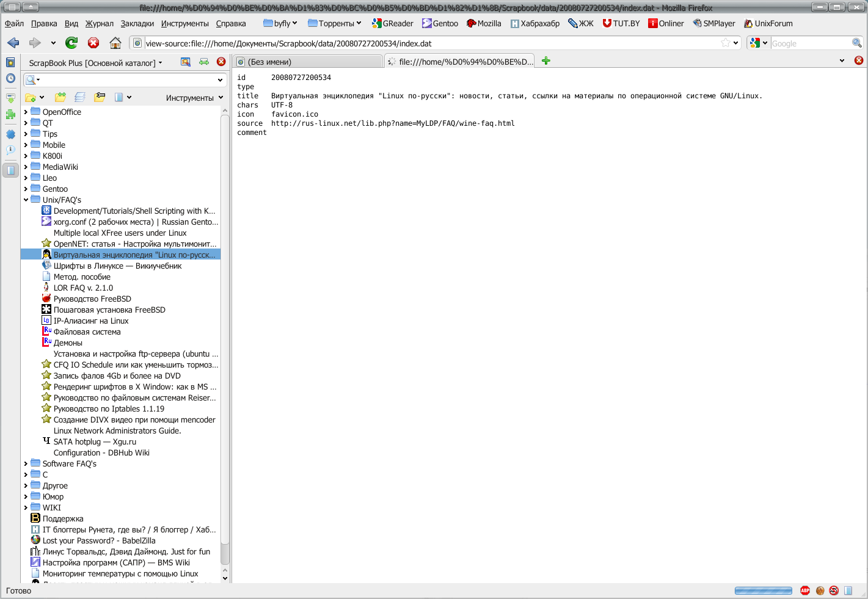Image resolution: width=868 pixels, height=599 pixels.
Task: Select 'LOR FAQ v. 2.1.0' entry
Action: pos(83,288)
